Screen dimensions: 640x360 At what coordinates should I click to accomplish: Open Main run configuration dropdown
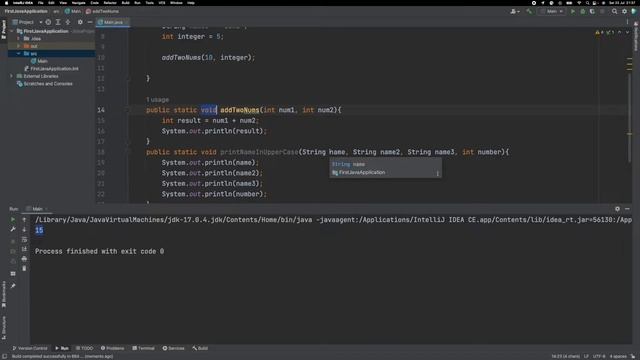tap(551, 11)
